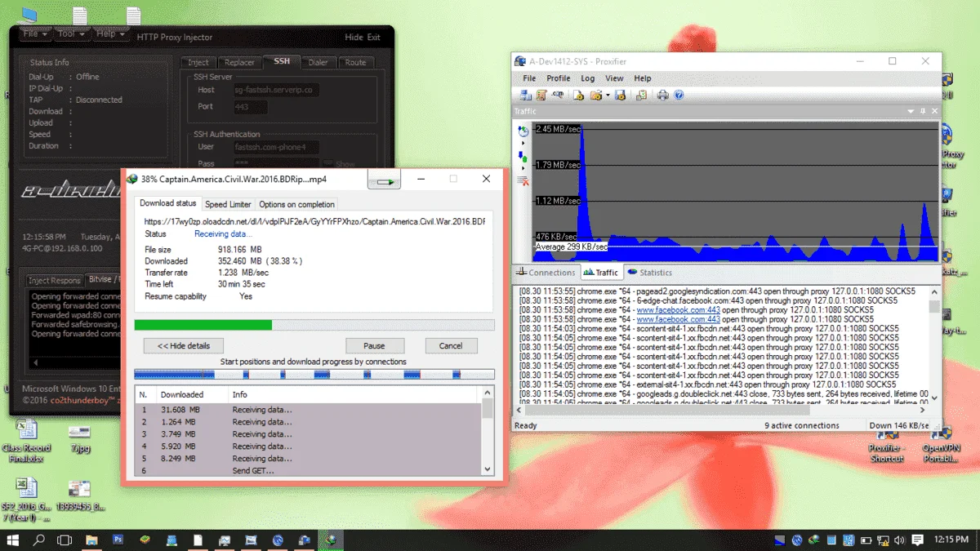The width and height of the screenshot is (980, 551).
Task: Click the green download progress bar
Action: click(x=314, y=325)
